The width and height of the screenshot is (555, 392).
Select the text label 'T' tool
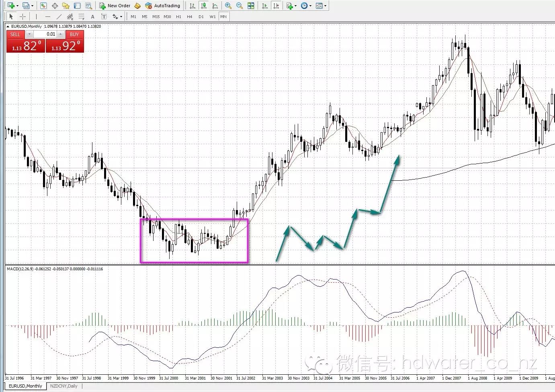pyautogui.click(x=104, y=16)
